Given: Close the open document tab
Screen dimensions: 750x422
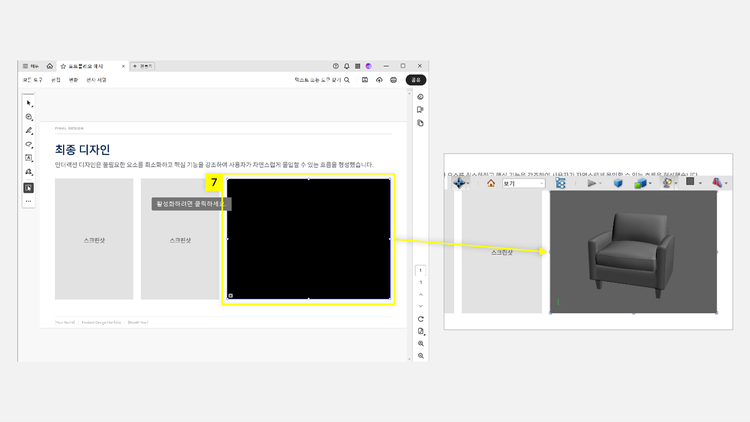Looking at the screenshot, I should [123, 66].
